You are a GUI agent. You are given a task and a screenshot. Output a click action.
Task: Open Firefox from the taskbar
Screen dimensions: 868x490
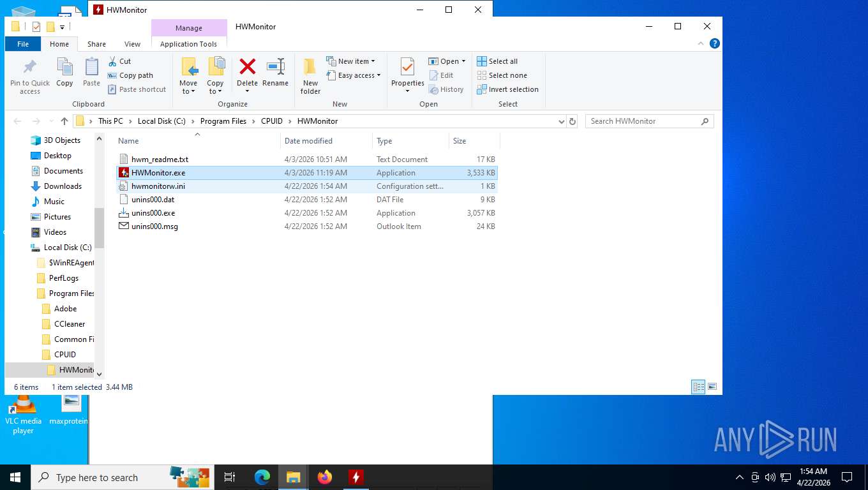[325, 477]
